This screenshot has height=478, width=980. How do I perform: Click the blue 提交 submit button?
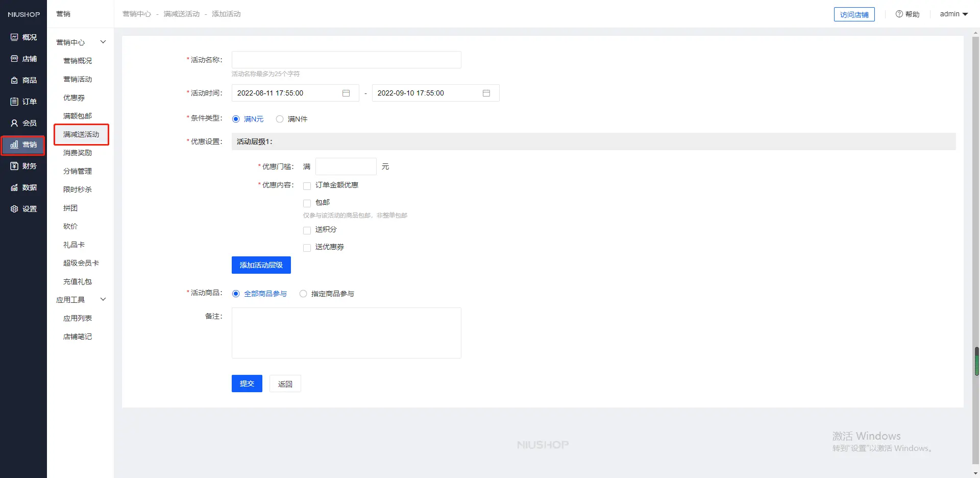coord(247,384)
